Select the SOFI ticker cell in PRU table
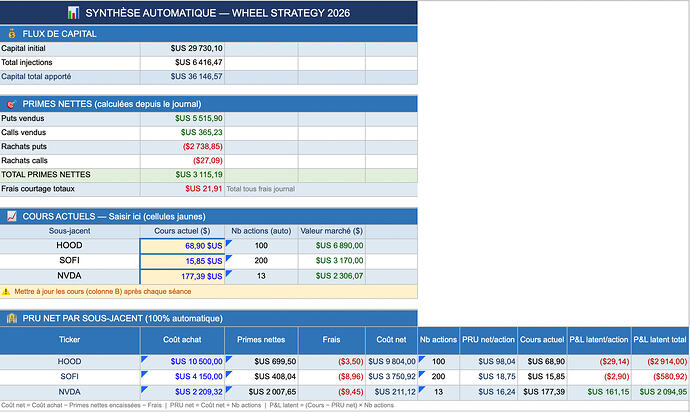690x412 pixels. [x=70, y=376]
